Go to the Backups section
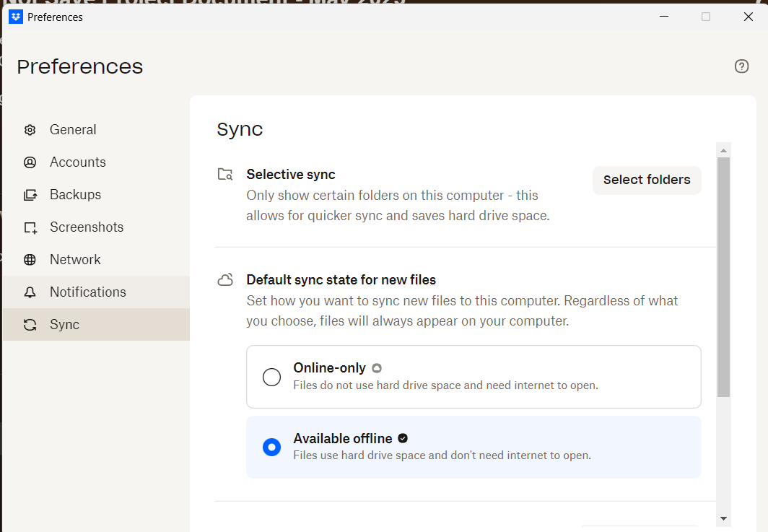 [97, 195]
